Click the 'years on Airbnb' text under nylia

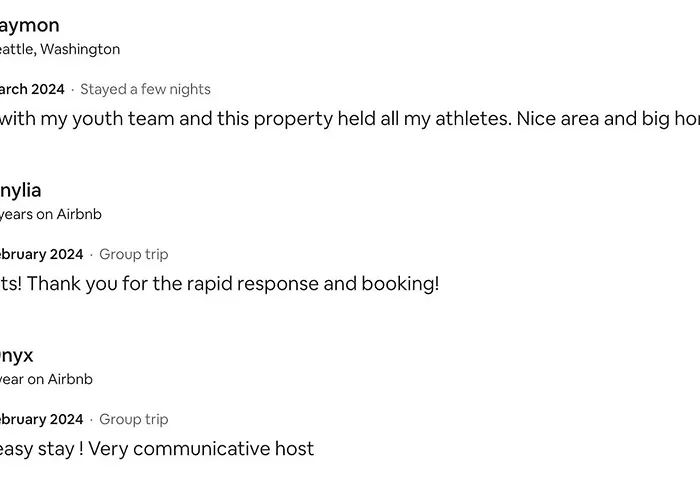point(50,214)
